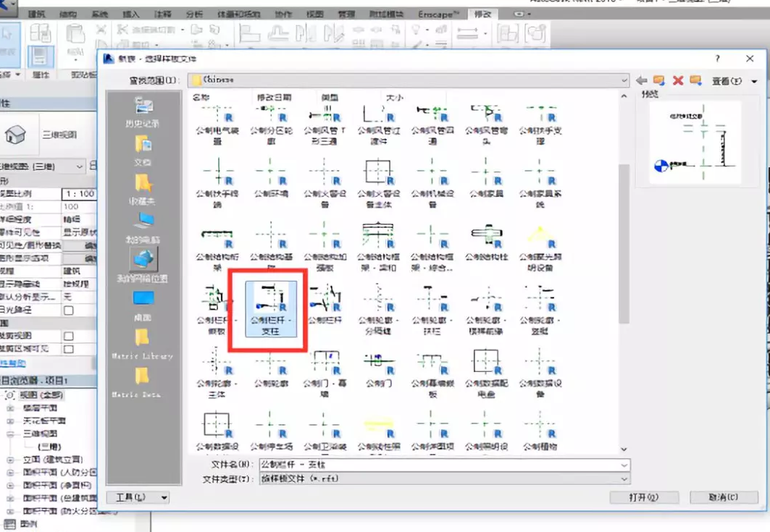Open My Network Places shortcut
Screen dimensions: 770x532
pyautogui.click(x=143, y=266)
